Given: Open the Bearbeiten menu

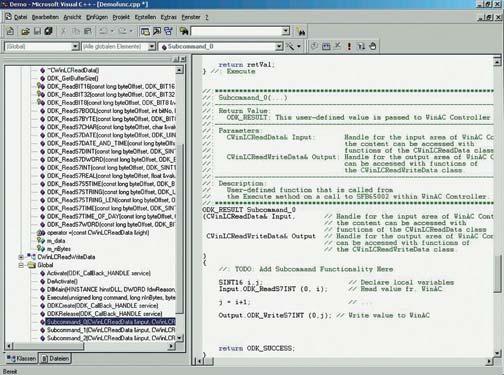Looking at the screenshot, I should (x=45, y=17).
